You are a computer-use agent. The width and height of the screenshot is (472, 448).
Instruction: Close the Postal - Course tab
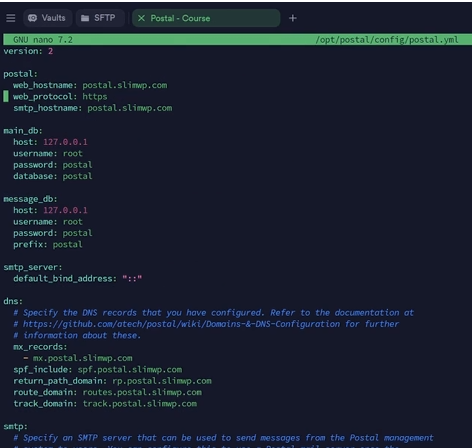(x=141, y=18)
